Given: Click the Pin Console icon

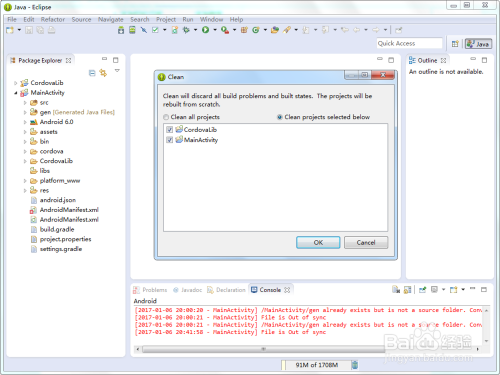Looking at the screenshot, I should click(423, 290).
